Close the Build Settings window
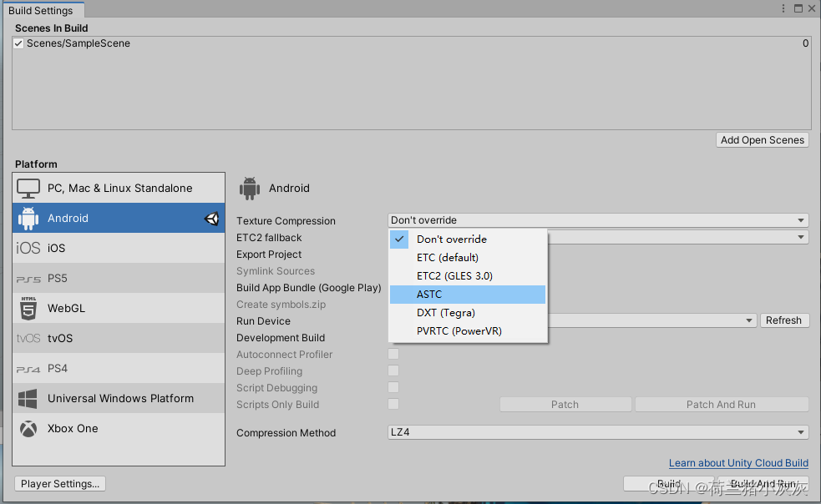 pos(812,8)
